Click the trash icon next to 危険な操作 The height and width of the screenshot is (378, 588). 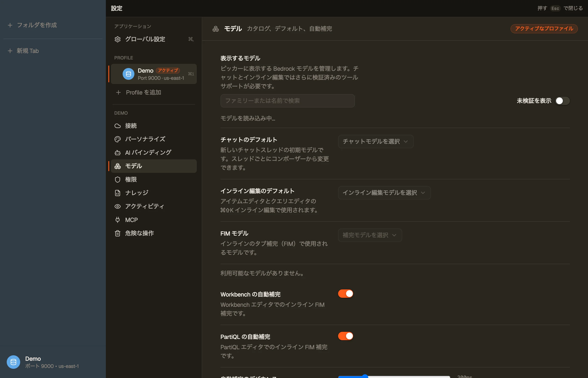[118, 233]
